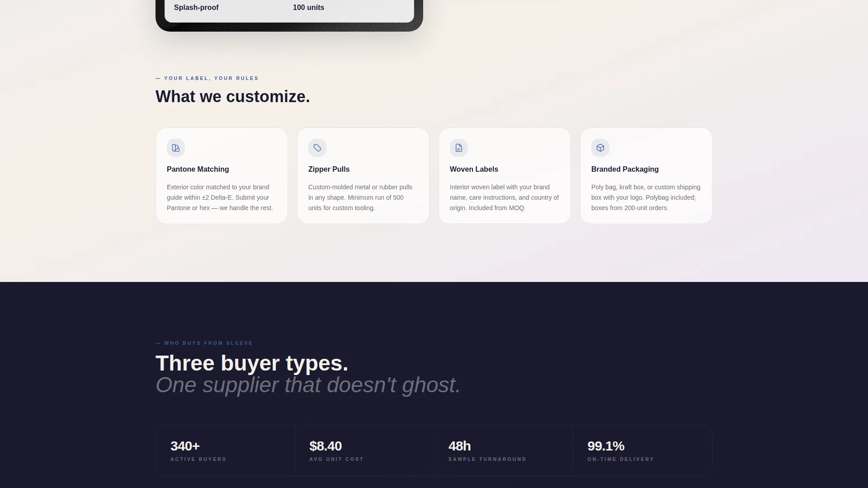This screenshot has width=868, height=488.
Task: Click the Pantone Matching description text
Action: tap(220, 197)
